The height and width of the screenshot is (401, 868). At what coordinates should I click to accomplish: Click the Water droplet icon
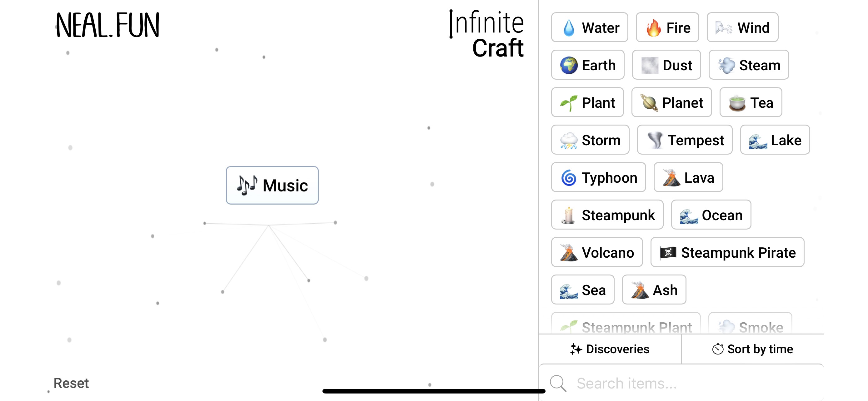tap(569, 27)
